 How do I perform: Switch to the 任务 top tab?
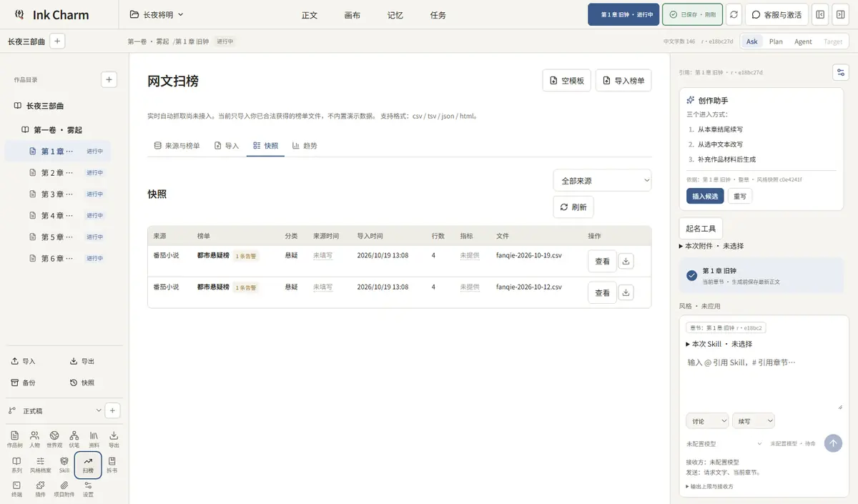(x=438, y=15)
